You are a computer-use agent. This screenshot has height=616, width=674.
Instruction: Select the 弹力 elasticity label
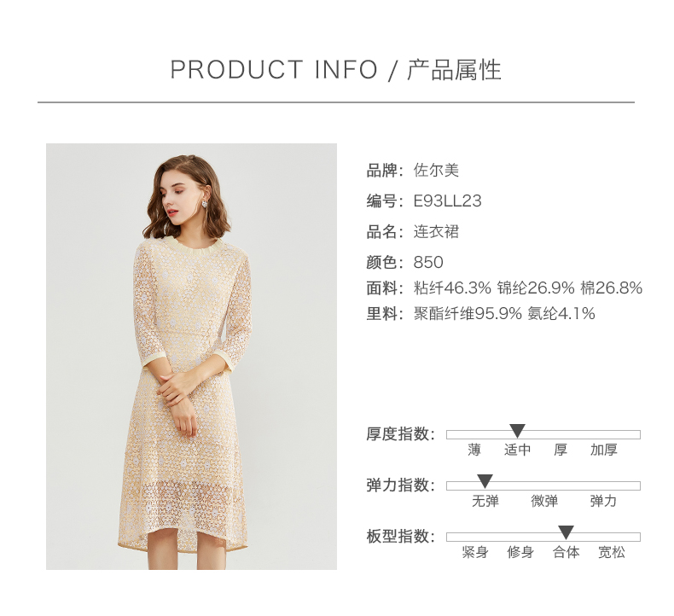coord(603,501)
